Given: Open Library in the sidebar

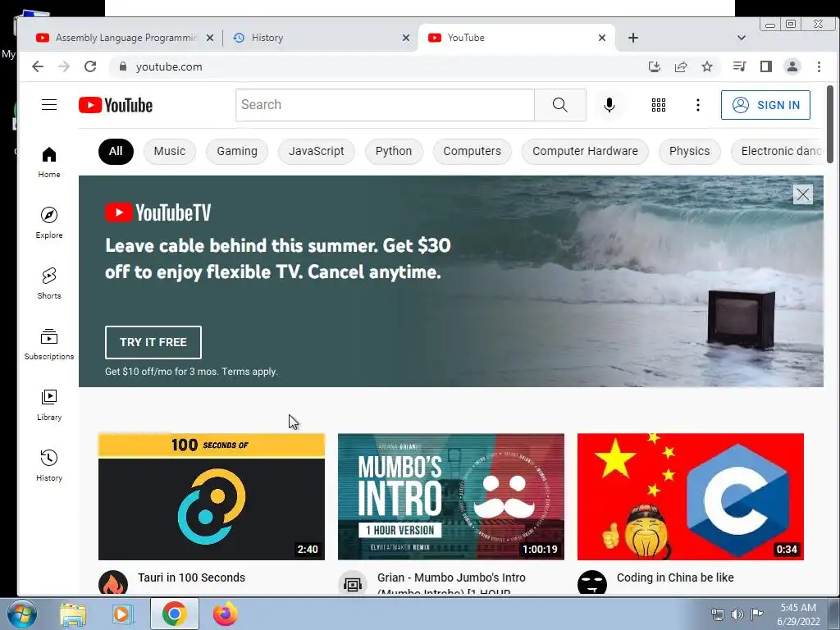Looking at the screenshot, I should (x=49, y=405).
